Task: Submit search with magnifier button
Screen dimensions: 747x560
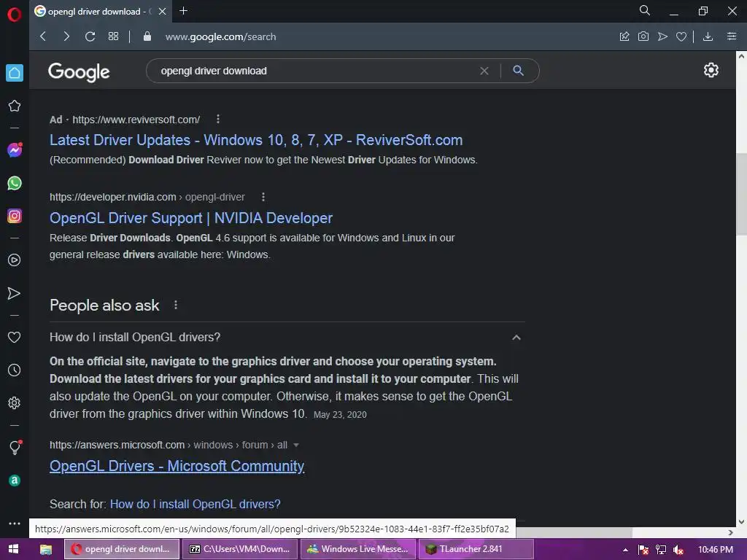Action: point(519,71)
